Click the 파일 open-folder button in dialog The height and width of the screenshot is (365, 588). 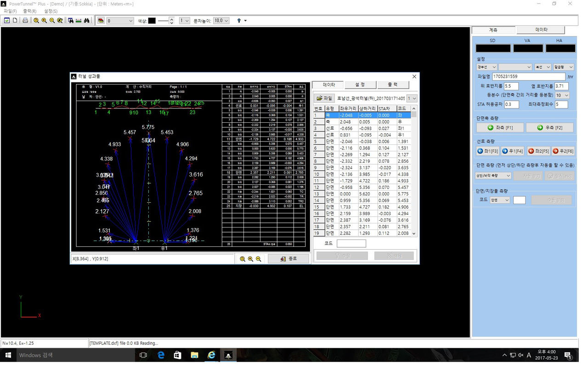(324, 98)
